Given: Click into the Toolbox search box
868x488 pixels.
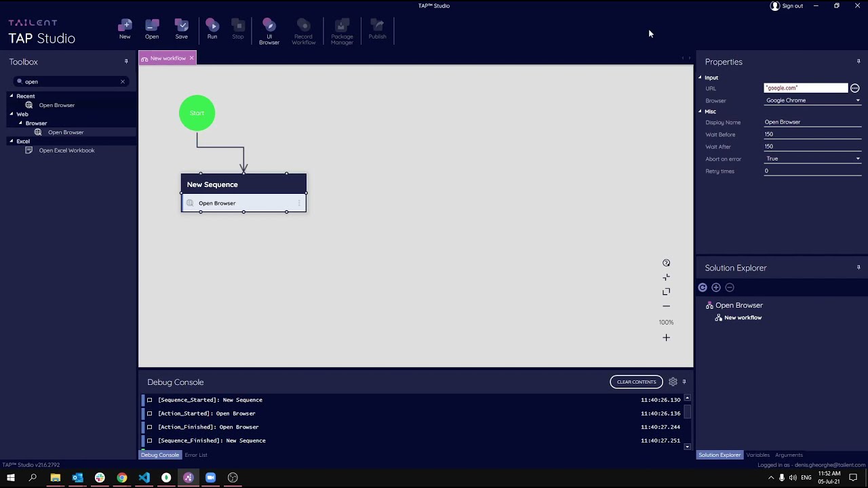Looking at the screenshot, I should pyautogui.click(x=71, y=81).
